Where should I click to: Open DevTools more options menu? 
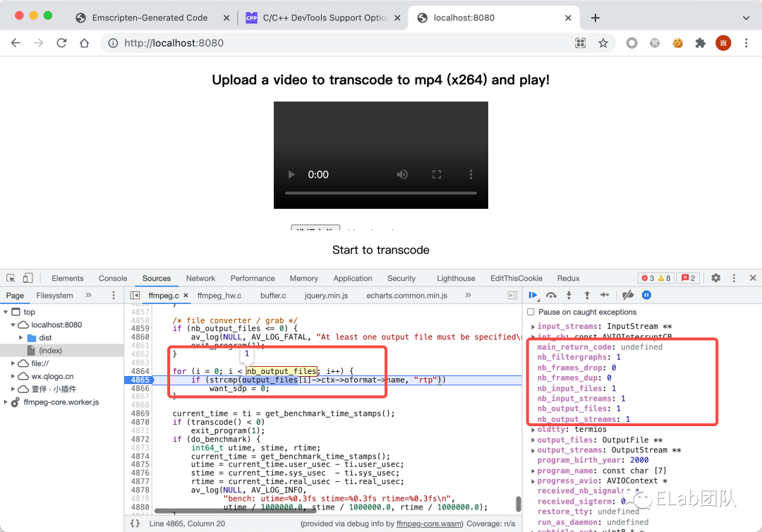(734, 278)
